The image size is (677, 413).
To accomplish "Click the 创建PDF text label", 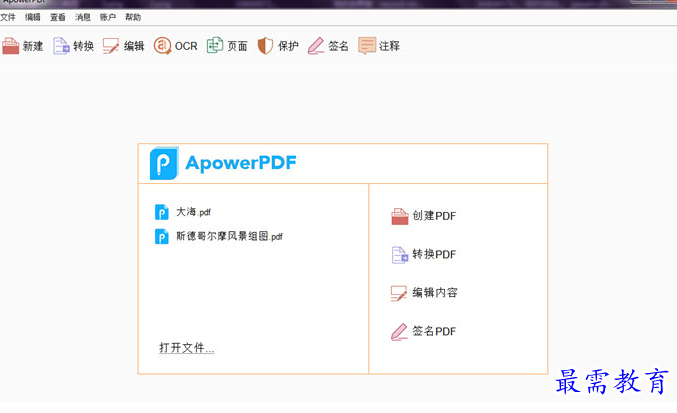I will pyautogui.click(x=434, y=216).
